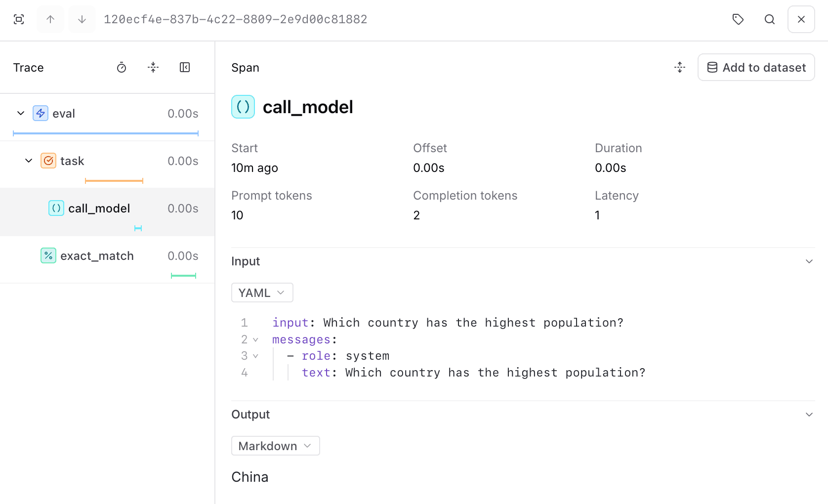This screenshot has width=828, height=504.
Task: Collapse the Input section
Action: [x=809, y=261]
